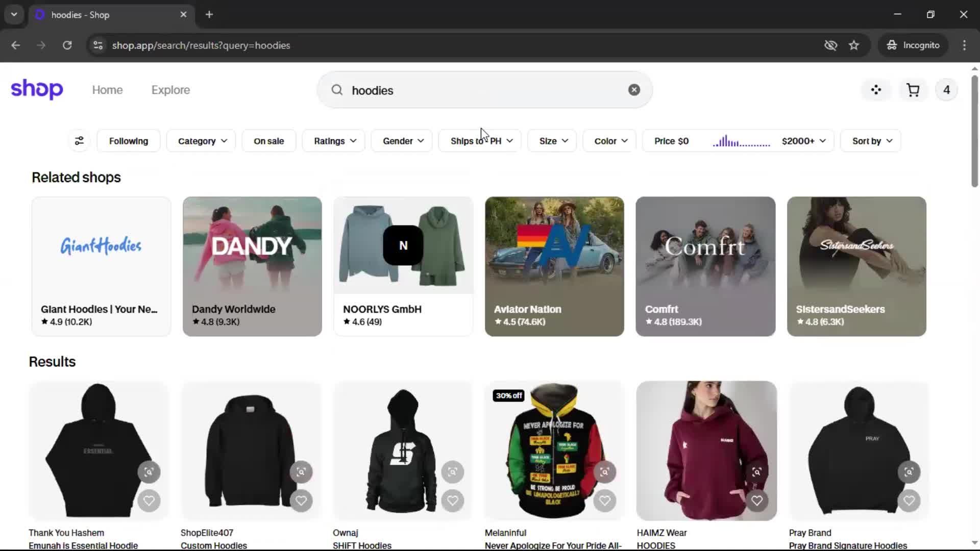Enable the On sale filter
980x551 pixels.
268,141
